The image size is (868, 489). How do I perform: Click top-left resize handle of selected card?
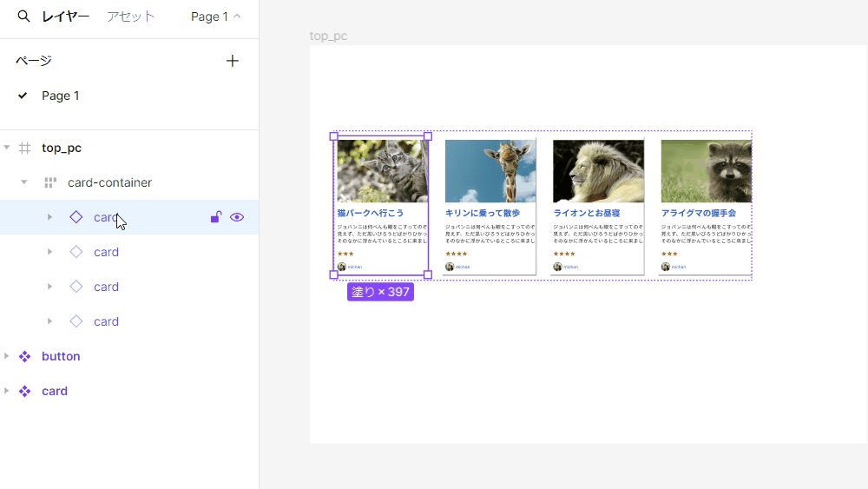point(334,136)
